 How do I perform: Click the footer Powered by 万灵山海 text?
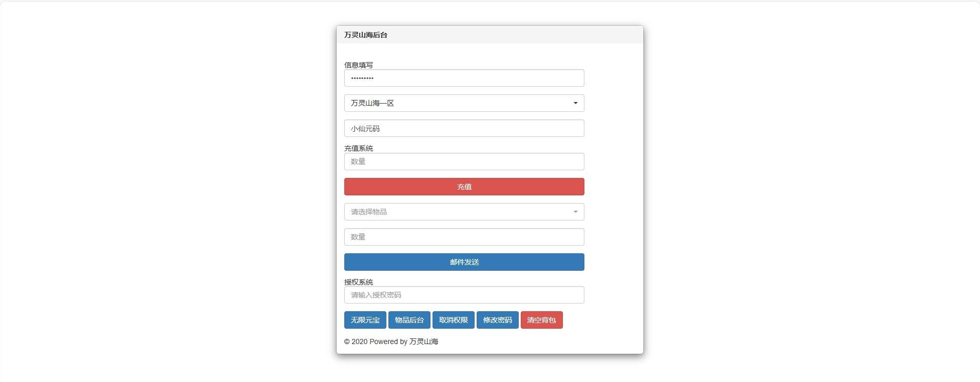pyautogui.click(x=391, y=341)
